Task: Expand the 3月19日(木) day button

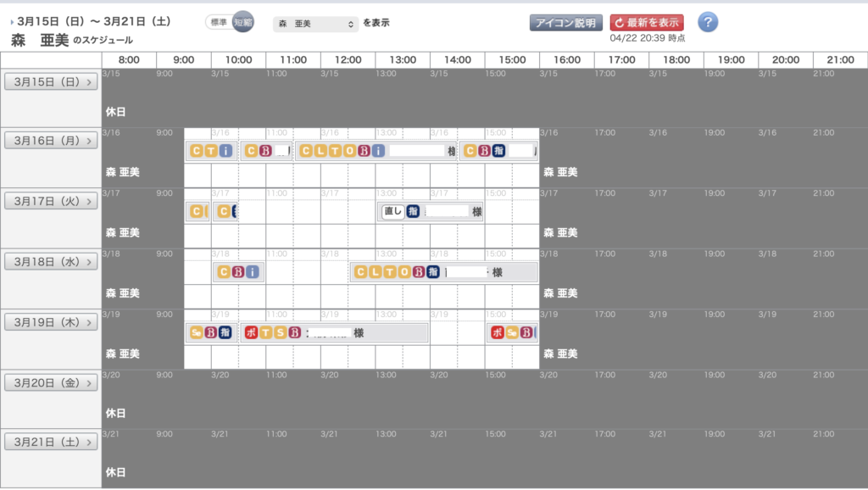Action: (51, 322)
